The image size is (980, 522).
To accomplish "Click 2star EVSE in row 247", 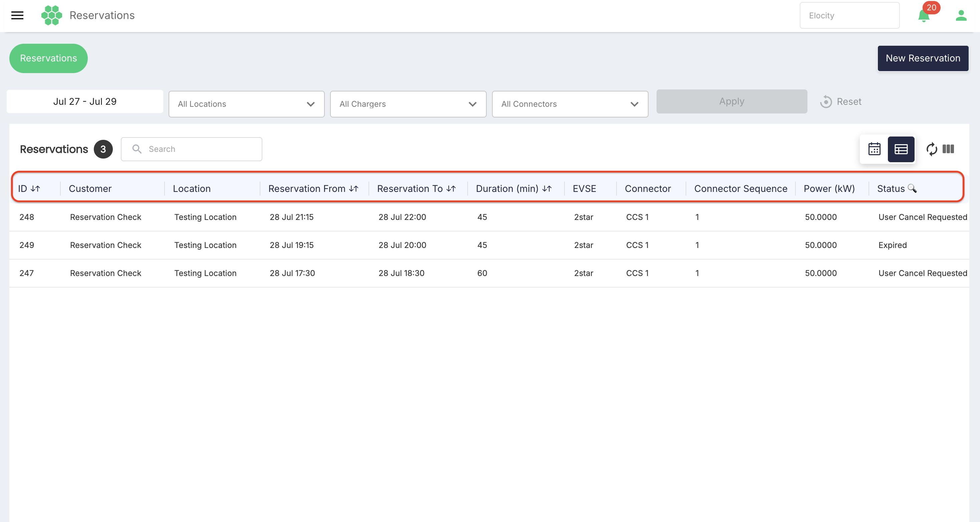I will tap(583, 273).
